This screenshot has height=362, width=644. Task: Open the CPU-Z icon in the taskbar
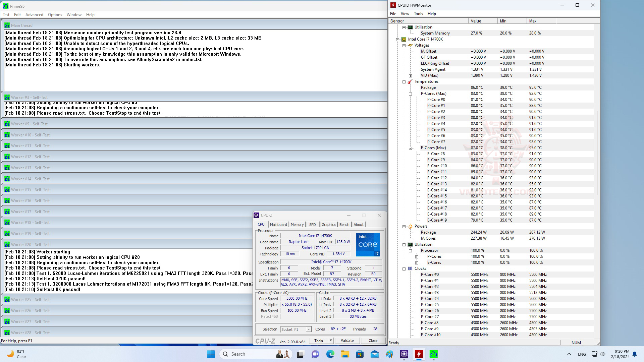404,354
